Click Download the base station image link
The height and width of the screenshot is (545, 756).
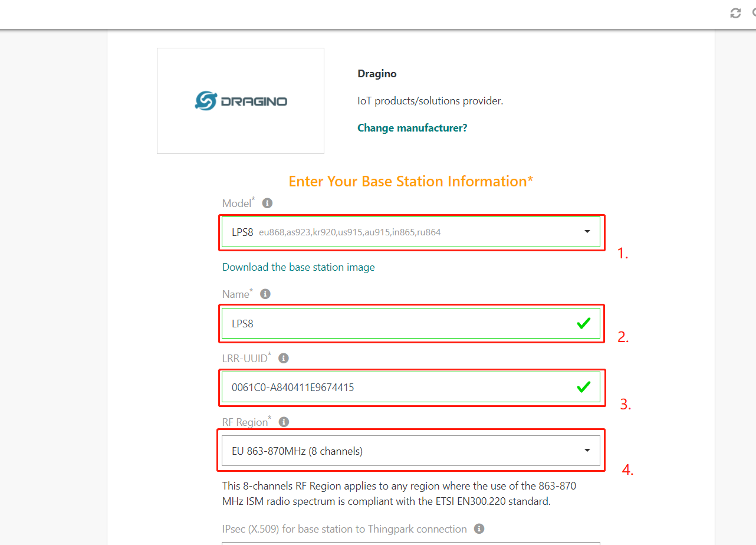point(298,267)
